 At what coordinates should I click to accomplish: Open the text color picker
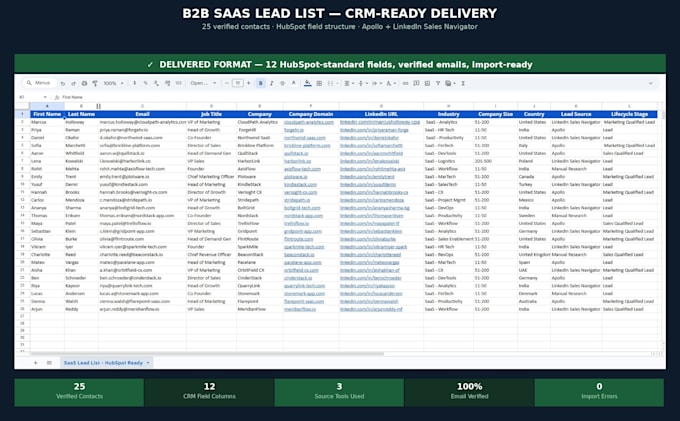(294, 83)
